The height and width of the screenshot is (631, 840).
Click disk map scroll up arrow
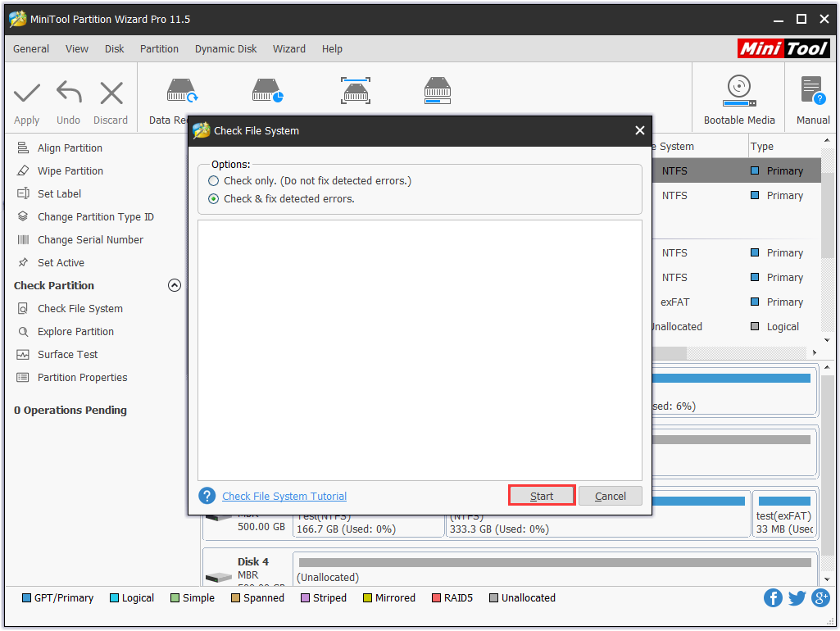[x=827, y=367]
